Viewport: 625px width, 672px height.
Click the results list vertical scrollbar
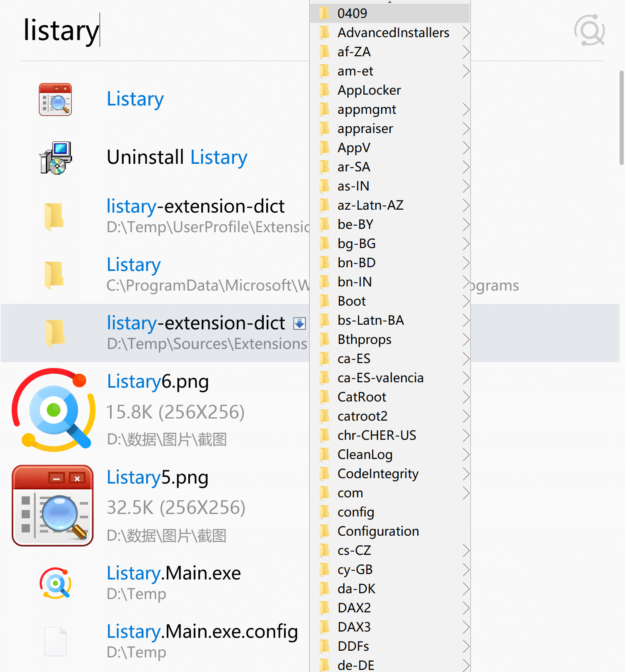622,118
